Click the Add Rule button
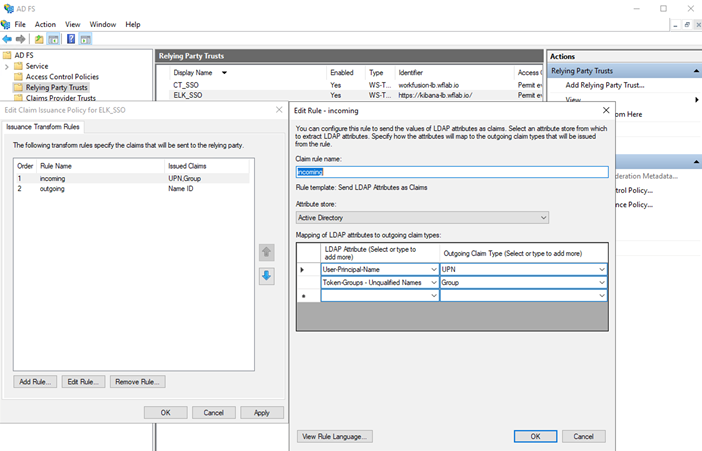Viewport: 702px width, 451px height. (35, 382)
